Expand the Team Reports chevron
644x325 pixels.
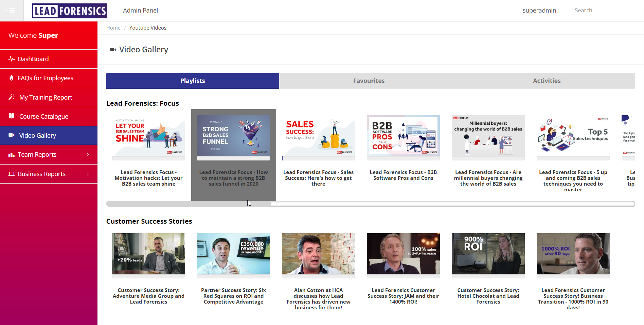(88, 155)
